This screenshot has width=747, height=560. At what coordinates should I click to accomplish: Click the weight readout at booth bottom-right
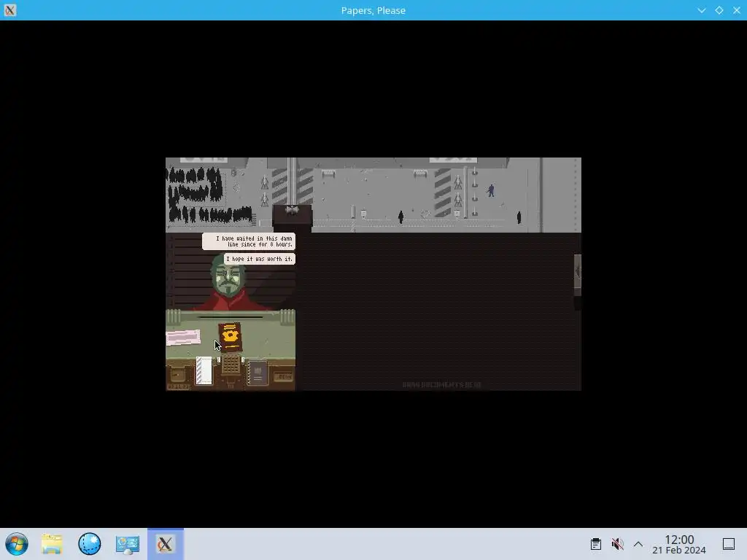[283, 377]
